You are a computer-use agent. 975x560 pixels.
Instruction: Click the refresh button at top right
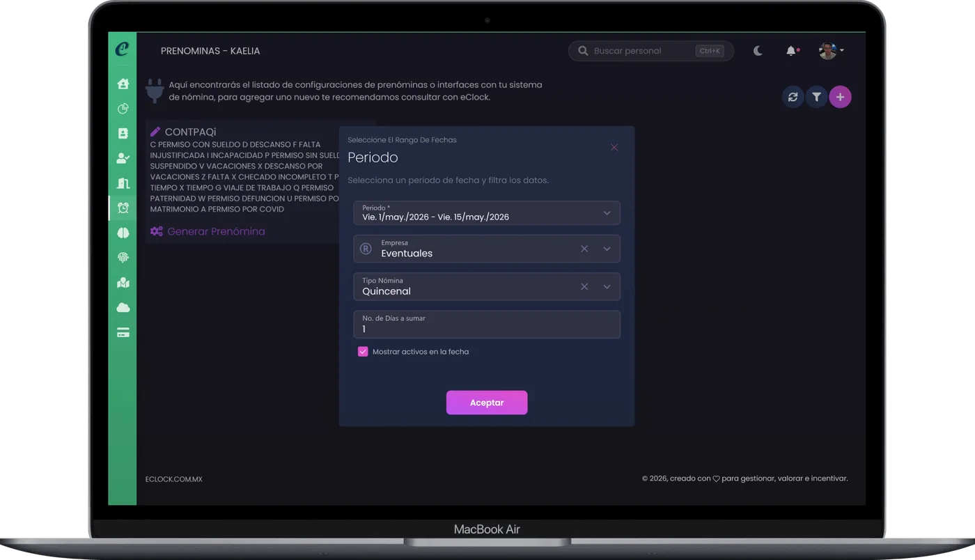(x=793, y=97)
